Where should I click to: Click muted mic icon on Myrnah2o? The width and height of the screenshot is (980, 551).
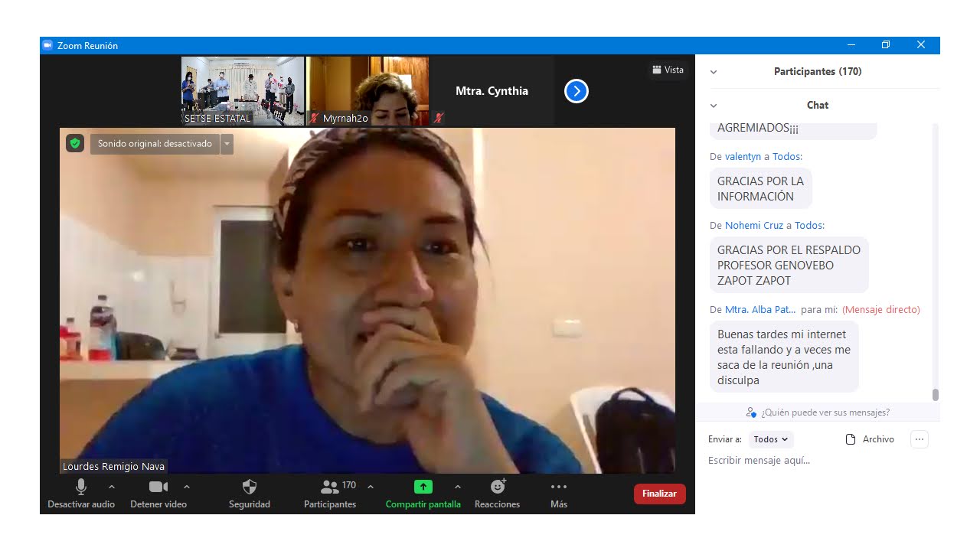click(315, 118)
